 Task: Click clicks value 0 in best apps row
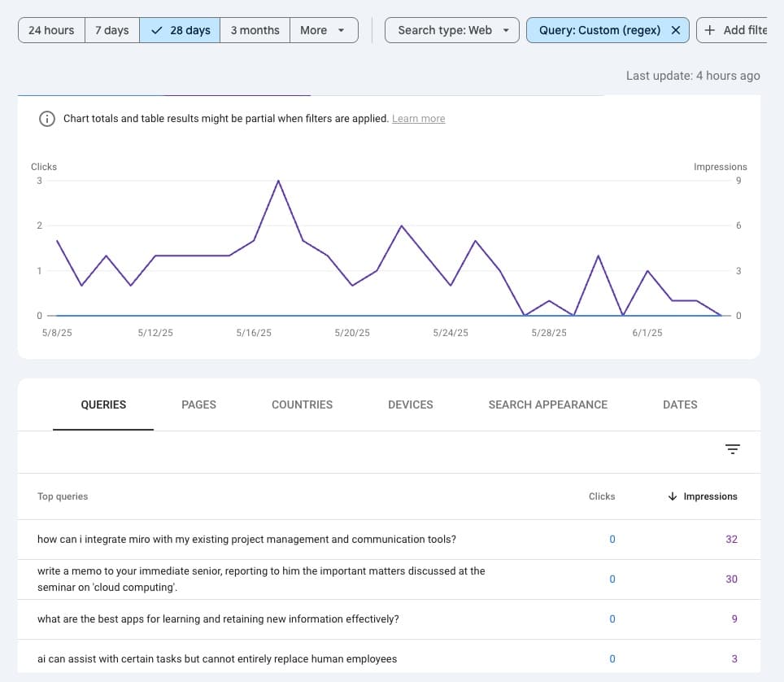point(612,619)
